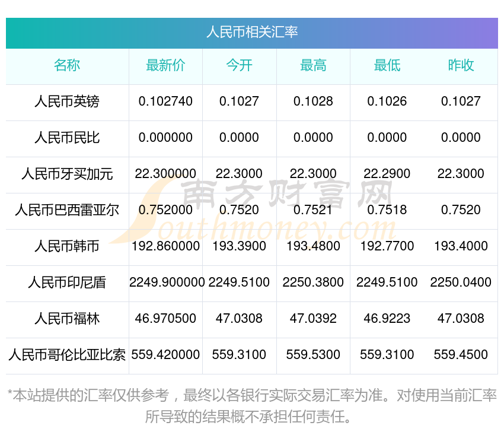Click the 人民币英镑 row name
This screenshot has height=435, width=504.
(67, 101)
